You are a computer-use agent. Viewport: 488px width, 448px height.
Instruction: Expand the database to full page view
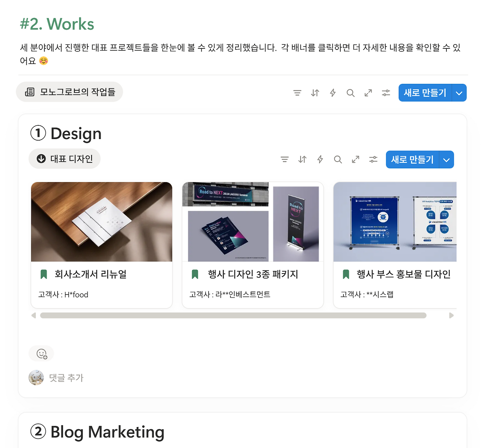[x=368, y=93]
